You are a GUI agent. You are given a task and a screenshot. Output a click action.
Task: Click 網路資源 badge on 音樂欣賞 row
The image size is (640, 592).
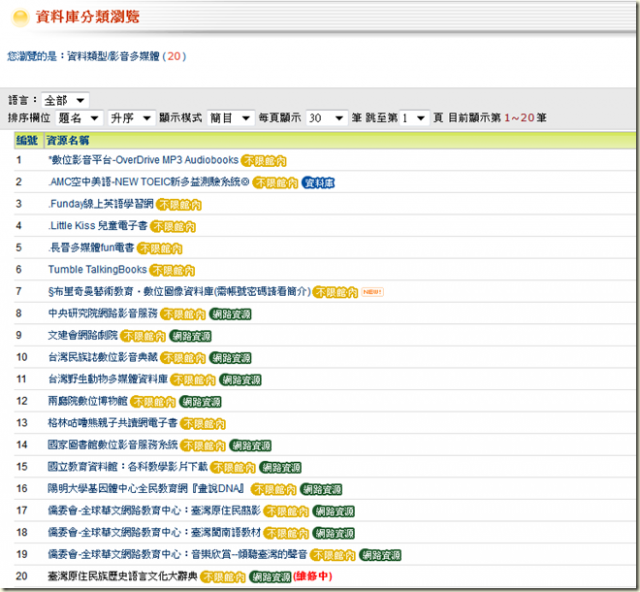coord(380,555)
